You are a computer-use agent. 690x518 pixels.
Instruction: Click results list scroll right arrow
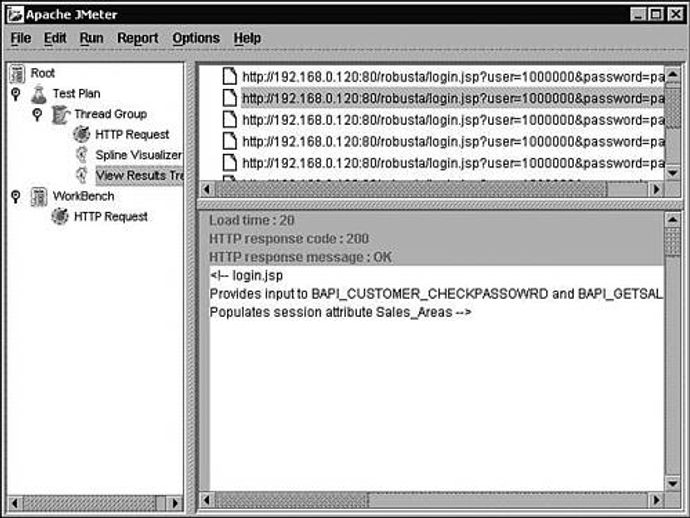point(657,189)
